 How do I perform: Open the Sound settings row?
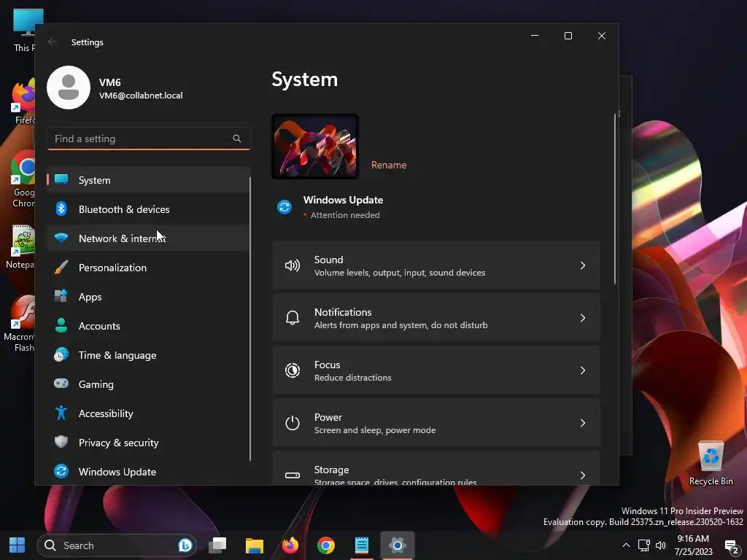point(436,265)
